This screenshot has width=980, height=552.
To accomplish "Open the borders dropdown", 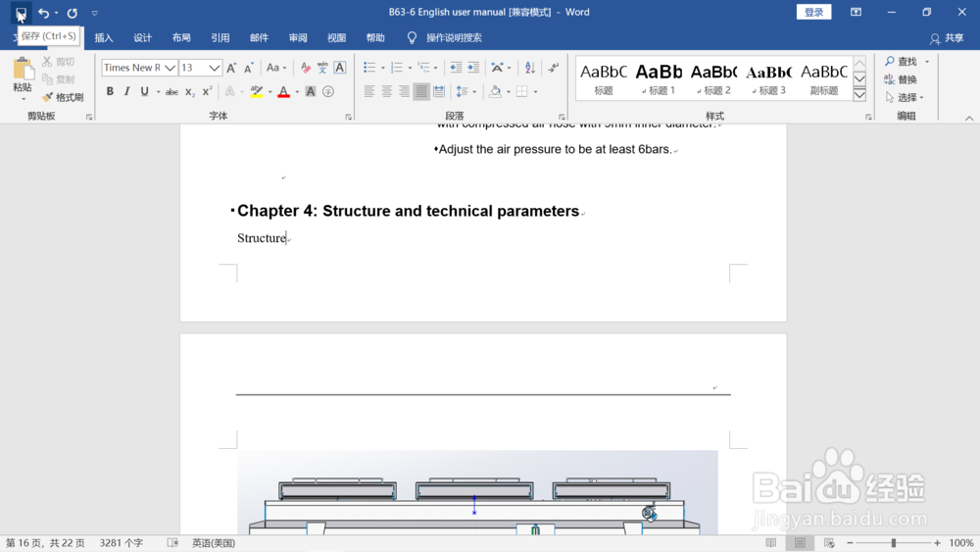I will tap(536, 92).
